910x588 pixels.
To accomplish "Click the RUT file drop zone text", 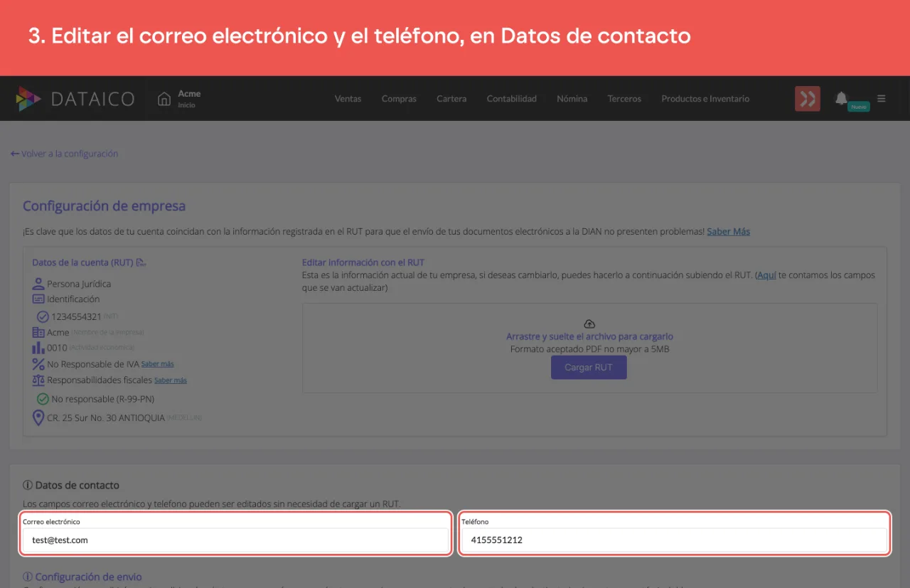I will point(589,337).
